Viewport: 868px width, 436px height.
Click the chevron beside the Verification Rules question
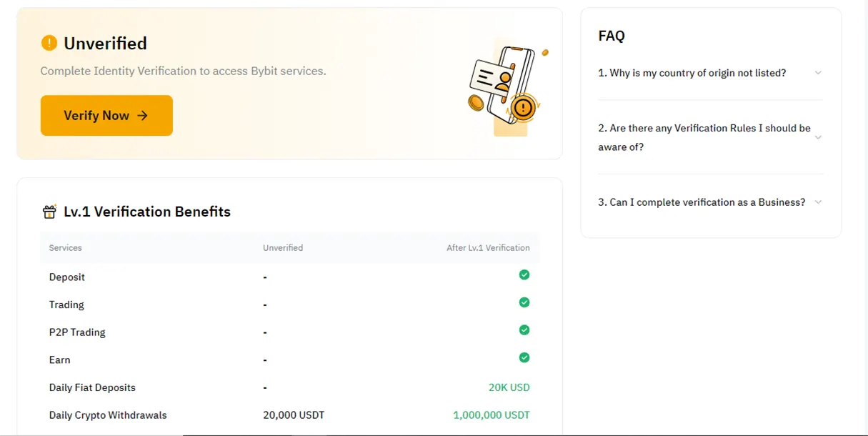pos(818,137)
